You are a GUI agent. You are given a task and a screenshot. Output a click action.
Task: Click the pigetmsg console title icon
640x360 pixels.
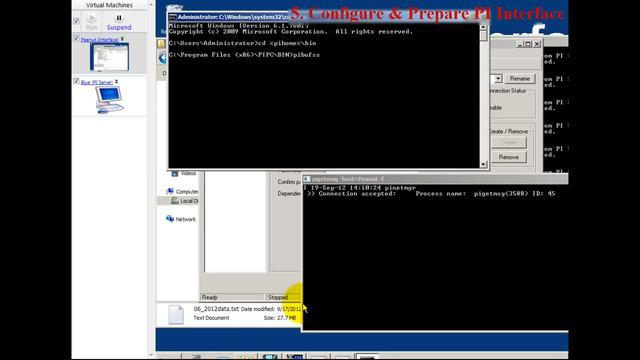(x=307, y=179)
